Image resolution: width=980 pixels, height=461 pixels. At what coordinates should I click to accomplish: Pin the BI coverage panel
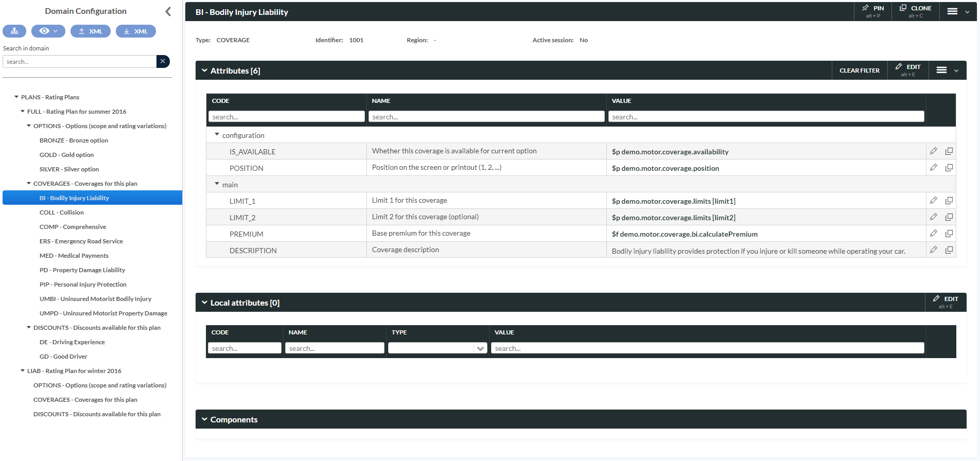(x=873, y=11)
